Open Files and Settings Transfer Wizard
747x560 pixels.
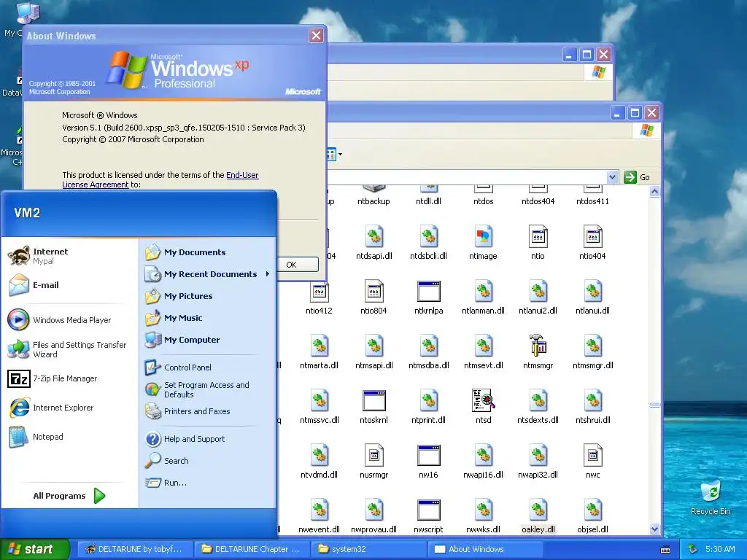(69, 349)
